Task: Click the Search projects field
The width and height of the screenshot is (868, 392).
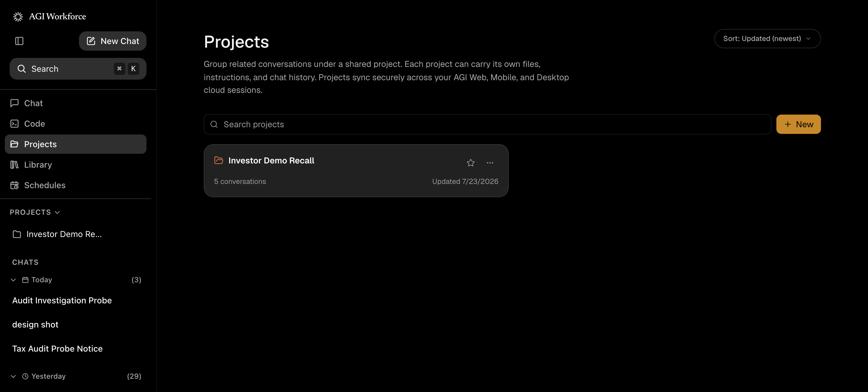Action: tap(487, 124)
